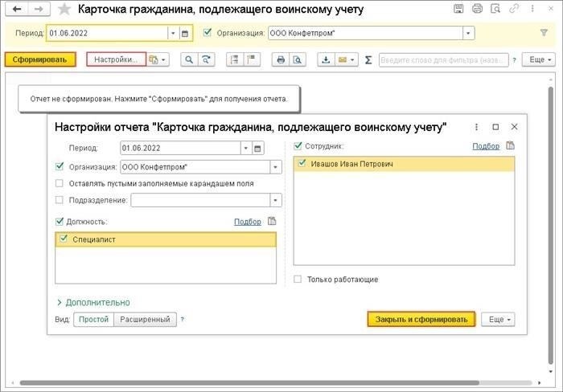Enable Оставлять пустыми заполняемые карандашом поля
This screenshot has width=563, height=392.
pos(60,183)
